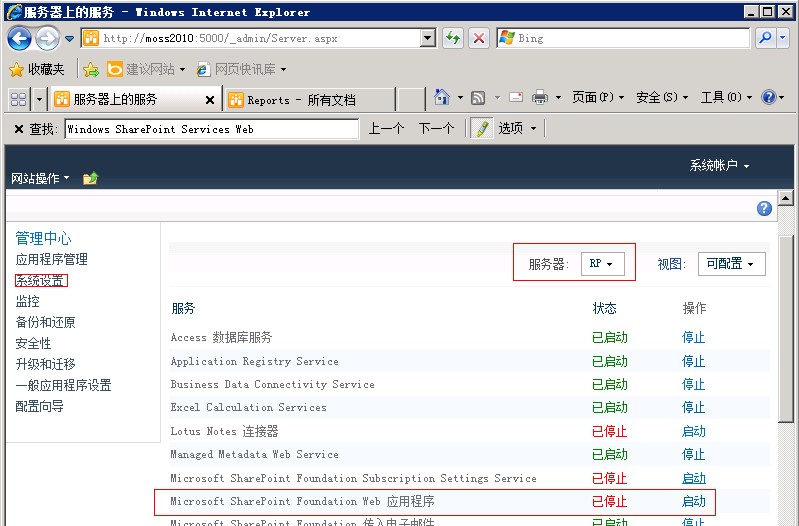Open 网站操作 site actions menu
Image resolution: width=799 pixels, height=526 pixels.
tap(40, 178)
